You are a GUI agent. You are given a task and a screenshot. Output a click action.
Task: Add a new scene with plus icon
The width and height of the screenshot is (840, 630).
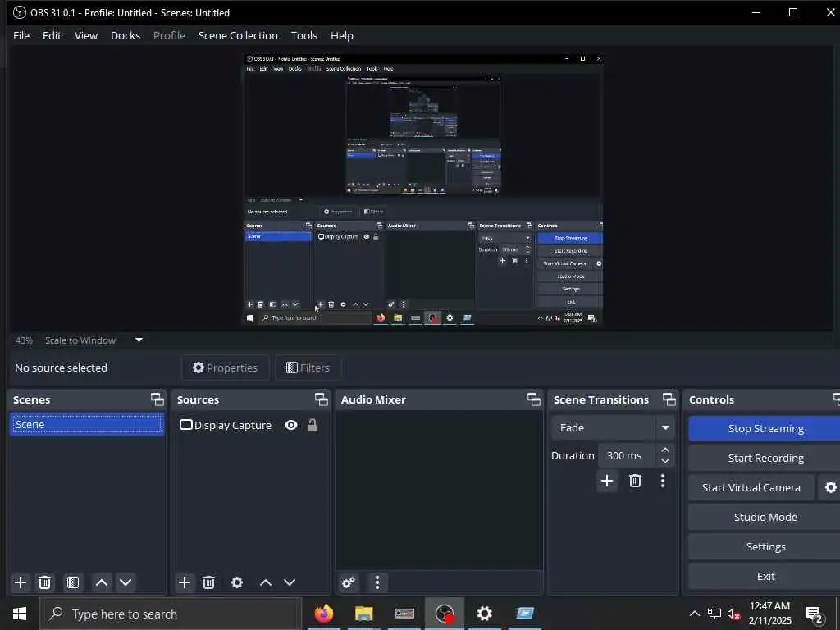coord(21,582)
